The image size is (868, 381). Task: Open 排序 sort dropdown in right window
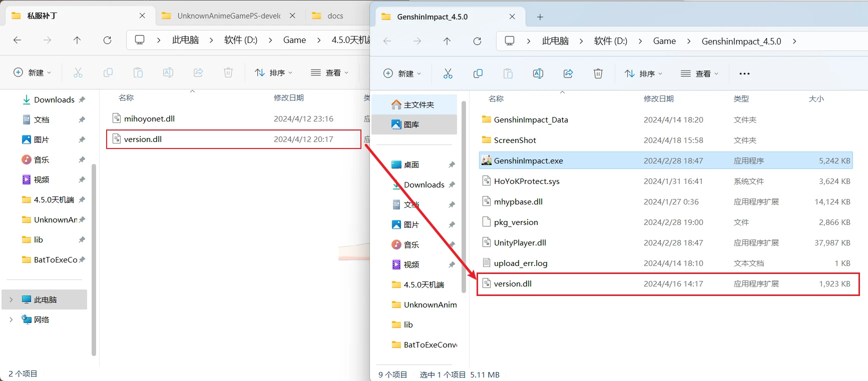644,73
